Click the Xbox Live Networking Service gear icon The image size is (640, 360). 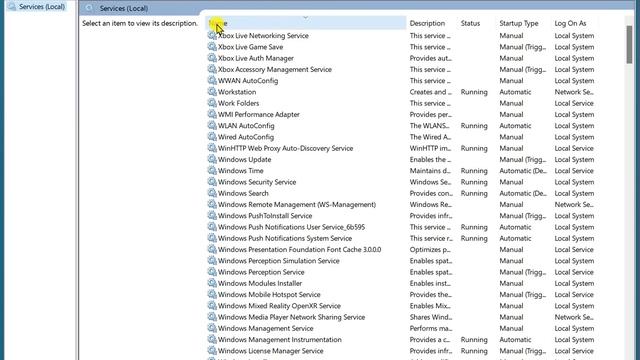tap(212, 36)
